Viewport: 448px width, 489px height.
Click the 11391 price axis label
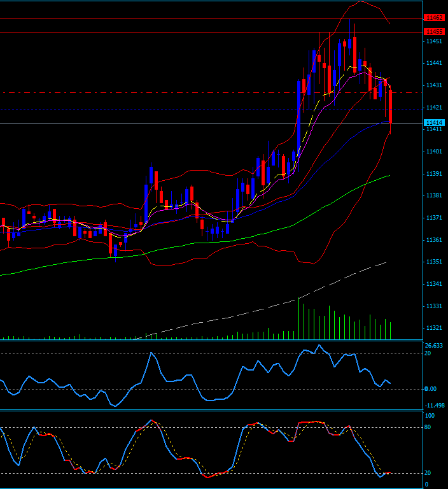click(435, 174)
